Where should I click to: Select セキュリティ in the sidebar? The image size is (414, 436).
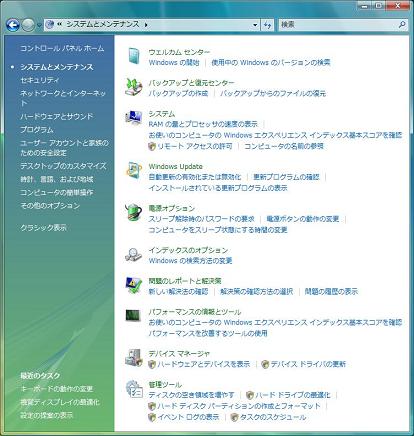pyautogui.click(x=40, y=80)
